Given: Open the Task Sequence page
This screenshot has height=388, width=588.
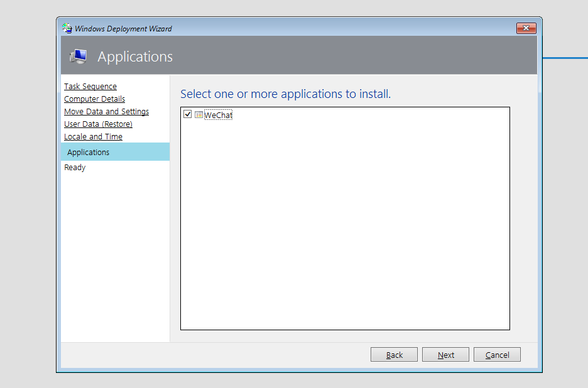Looking at the screenshot, I should [x=90, y=86].
